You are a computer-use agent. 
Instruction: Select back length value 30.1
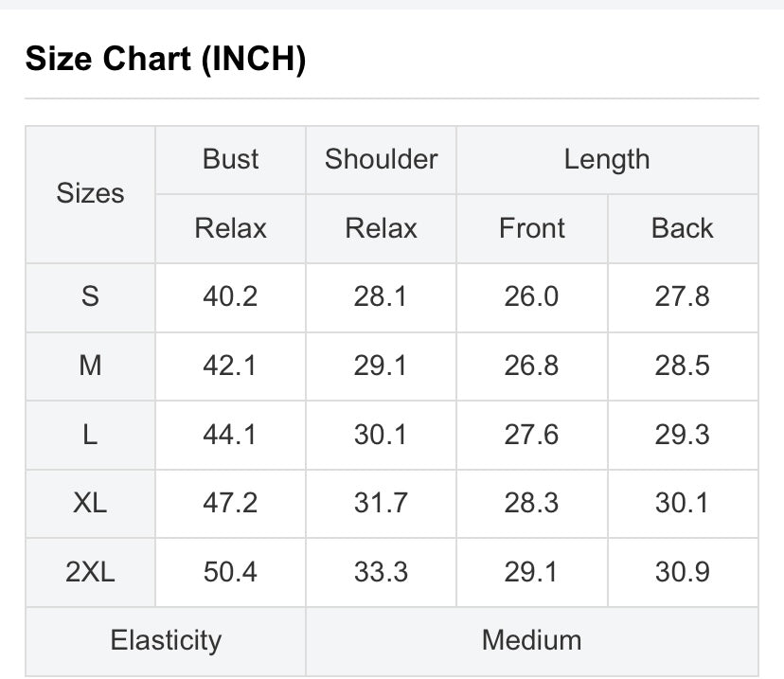pyautogui.click(x=683, y=503)
